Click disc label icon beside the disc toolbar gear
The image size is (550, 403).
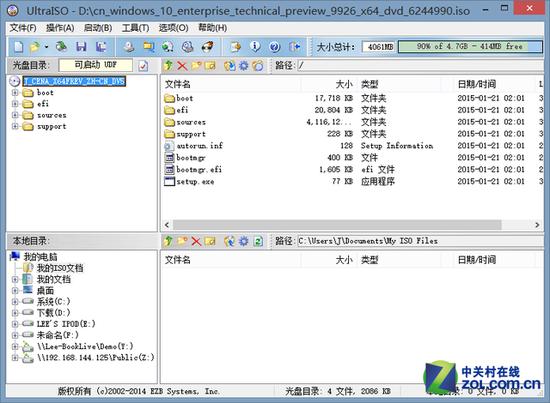pos(258,66)
